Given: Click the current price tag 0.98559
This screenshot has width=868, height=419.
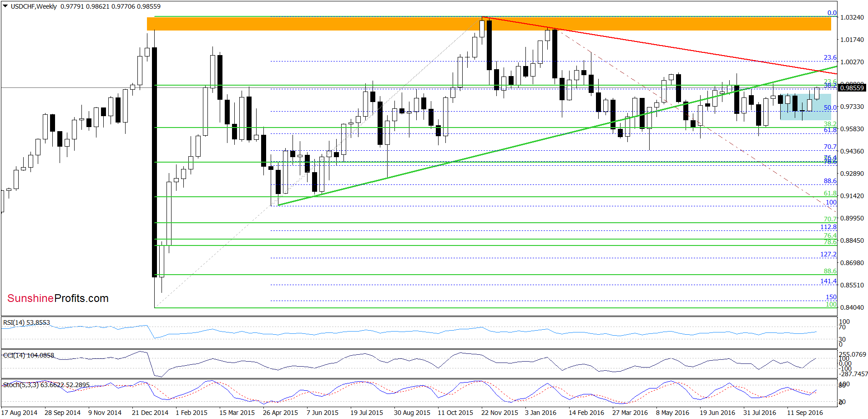Looking at the screenshot, I should 851,88.
